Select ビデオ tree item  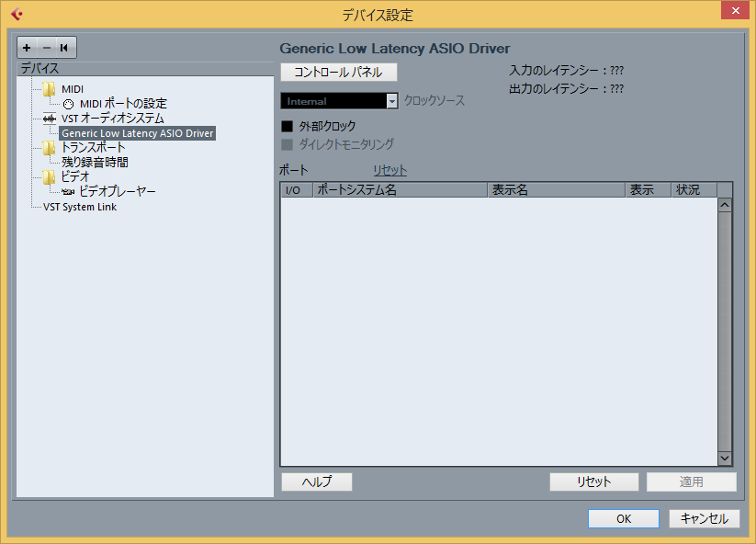tap(75, 177)
